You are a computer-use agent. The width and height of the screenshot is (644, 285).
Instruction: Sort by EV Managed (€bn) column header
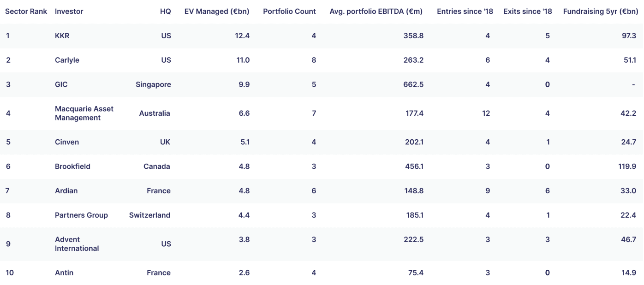pos(217,12)
